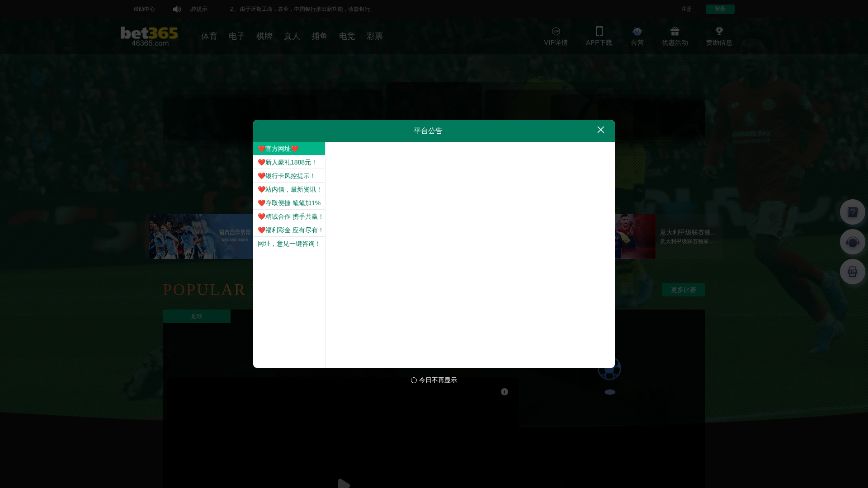Open the 官方合作伙伴 banner thumbnail

(201, 236)
